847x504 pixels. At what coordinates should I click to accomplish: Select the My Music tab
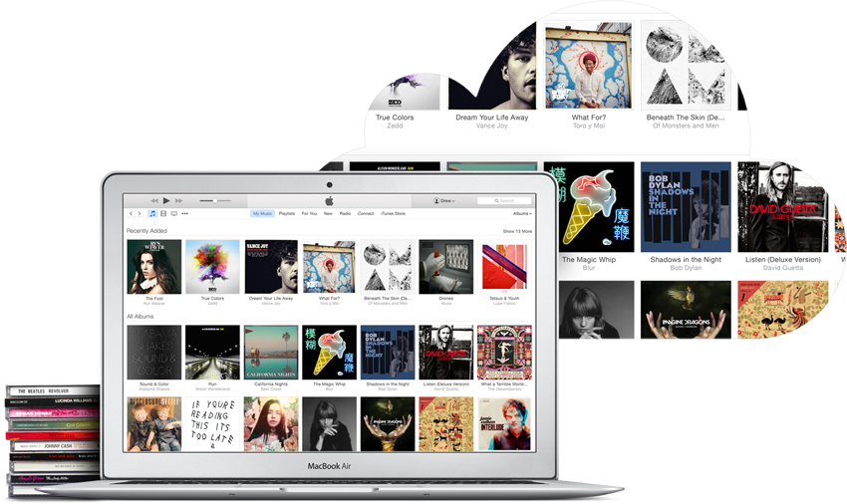(262, 214)
